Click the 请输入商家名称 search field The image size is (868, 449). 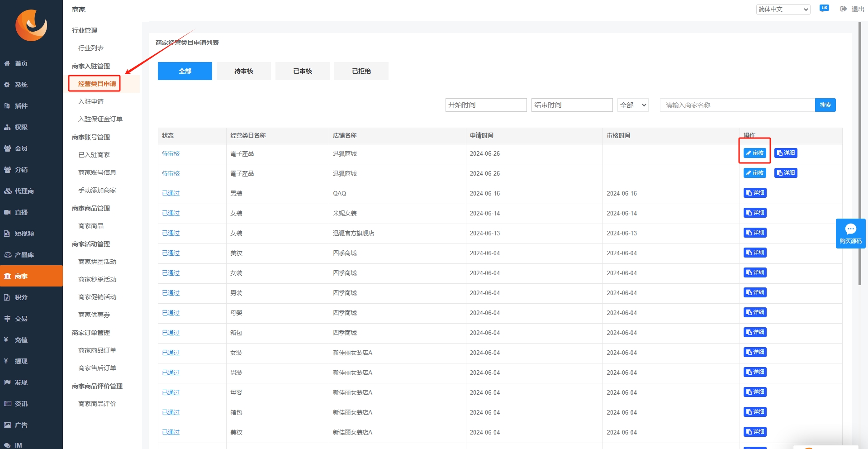click(x=737, y=105)
